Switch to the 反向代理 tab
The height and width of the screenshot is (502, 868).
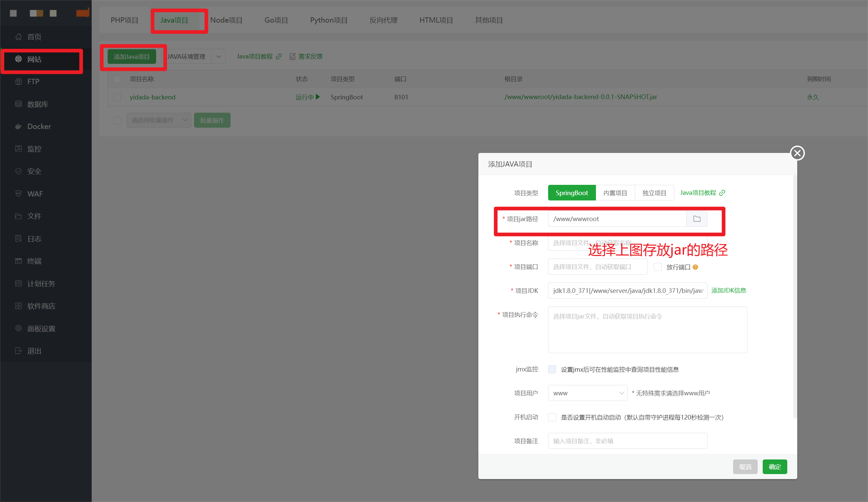383,20
